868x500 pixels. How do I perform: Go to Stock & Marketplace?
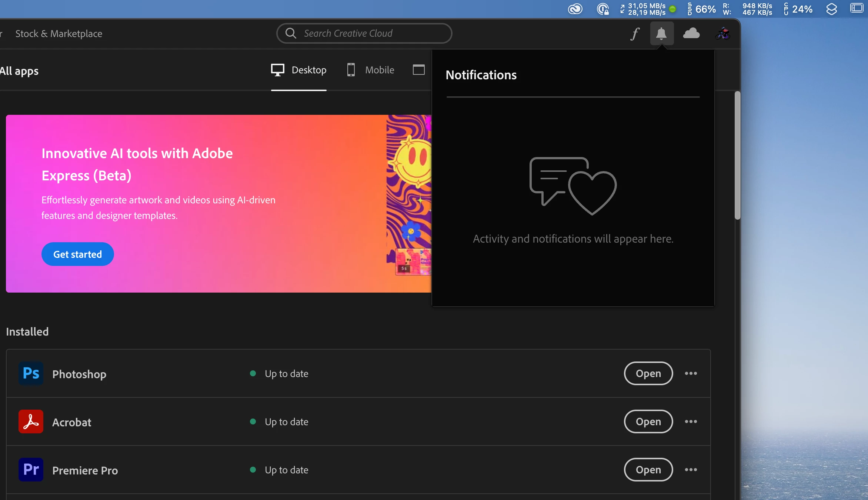pyautogui.click(x=59, y=34)
